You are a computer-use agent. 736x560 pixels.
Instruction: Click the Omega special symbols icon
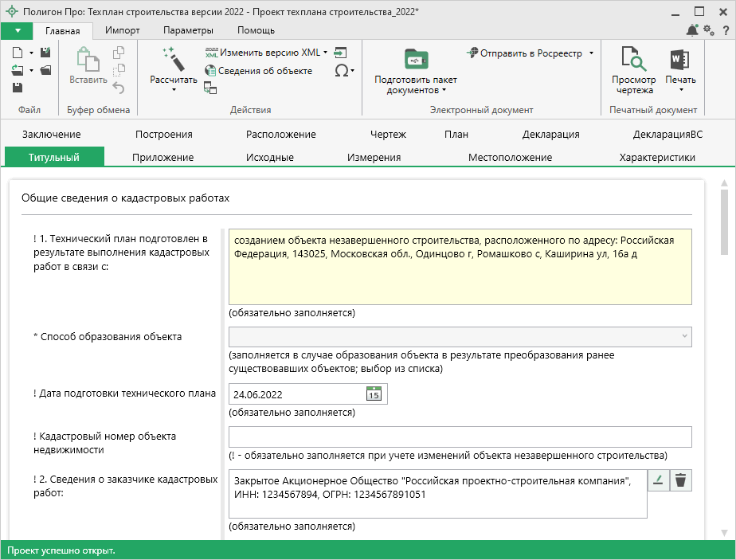(342, 70)
